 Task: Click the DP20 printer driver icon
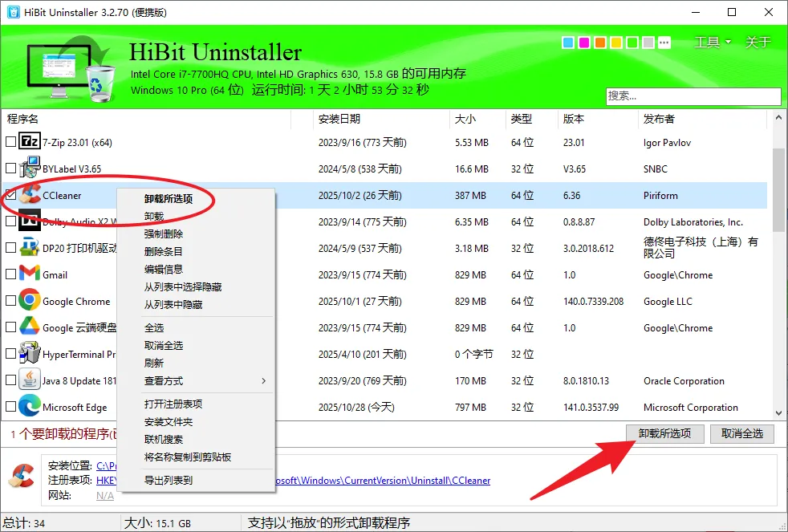[x=29, y=248]
